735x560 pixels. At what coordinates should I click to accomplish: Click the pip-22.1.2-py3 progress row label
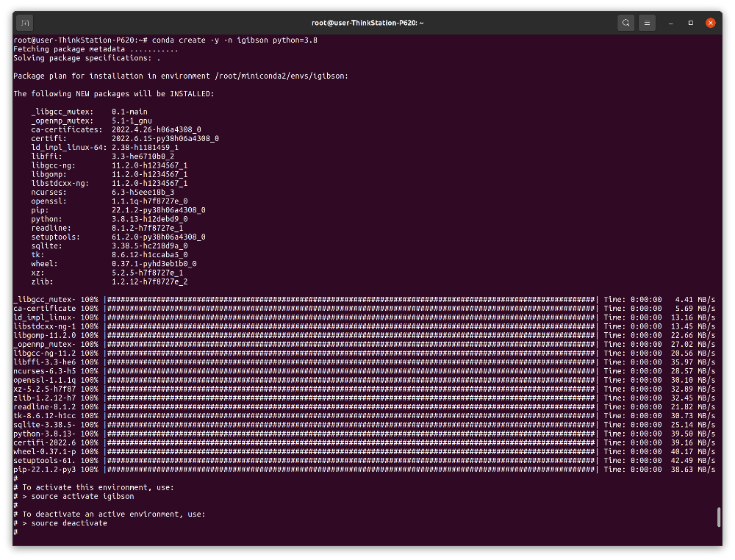tap(45, 469)
